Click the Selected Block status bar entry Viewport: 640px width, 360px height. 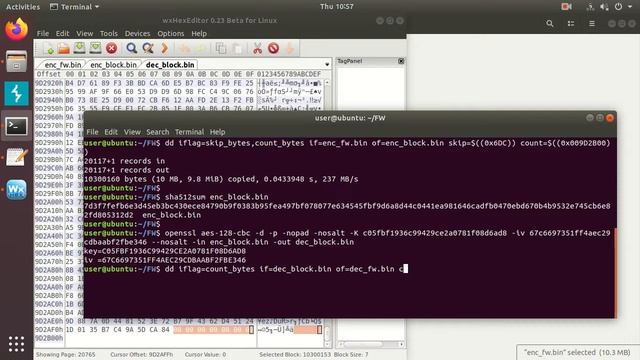click(295, 355)
